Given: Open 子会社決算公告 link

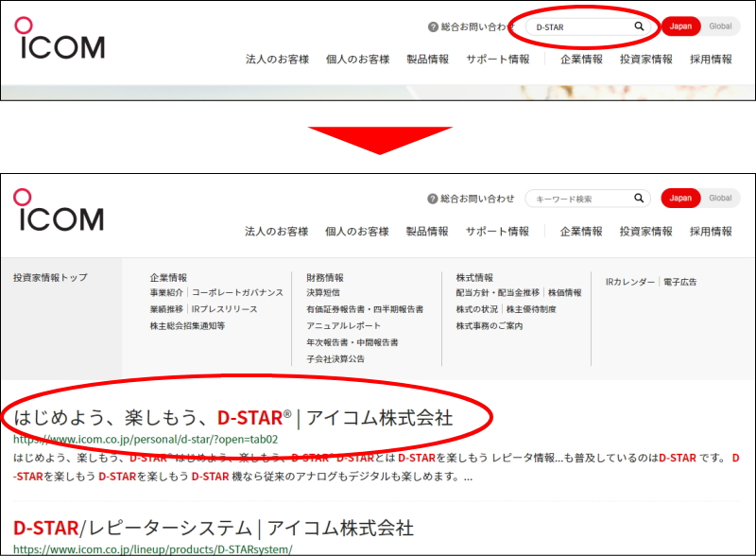Looking at the screenshot, I should pyautogui.click(x=335, y=358).
